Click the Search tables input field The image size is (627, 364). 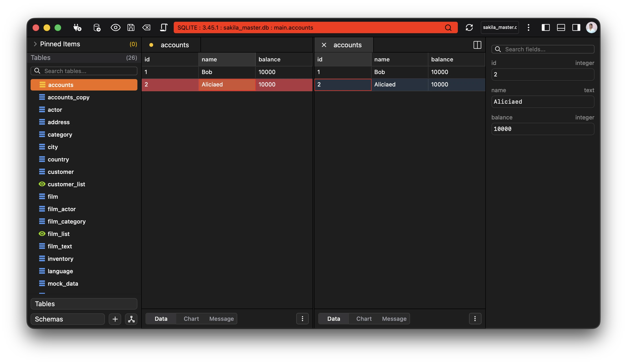click(84, 71)
